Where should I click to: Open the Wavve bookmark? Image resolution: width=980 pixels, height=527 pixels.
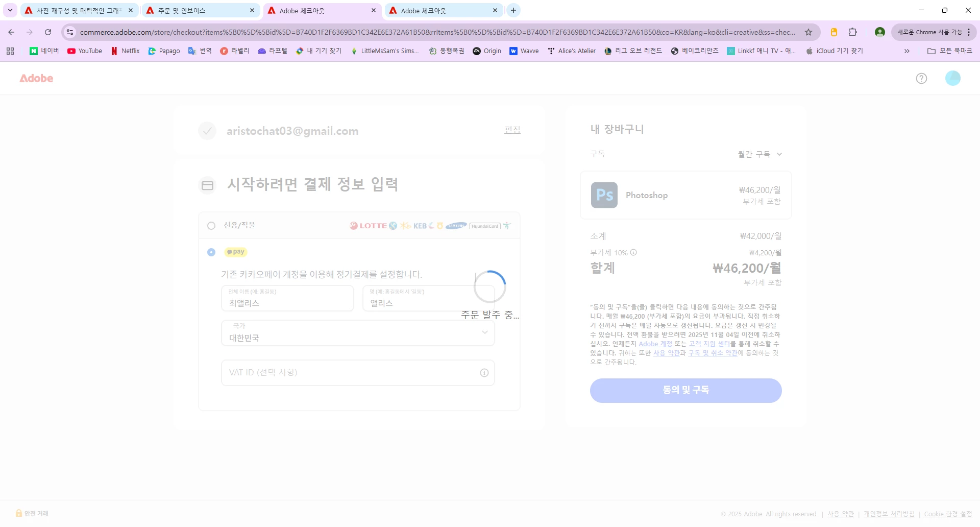(x=524, y=51)
